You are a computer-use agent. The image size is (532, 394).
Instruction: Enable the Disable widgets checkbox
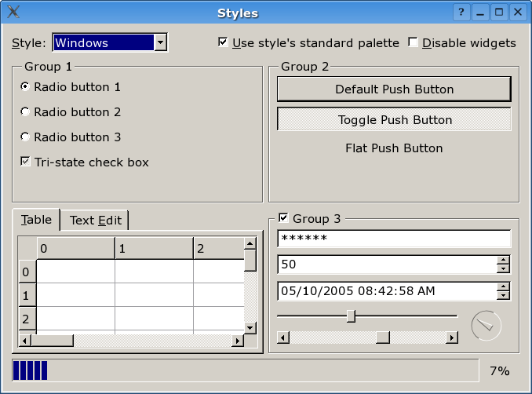tap(414, 42)
